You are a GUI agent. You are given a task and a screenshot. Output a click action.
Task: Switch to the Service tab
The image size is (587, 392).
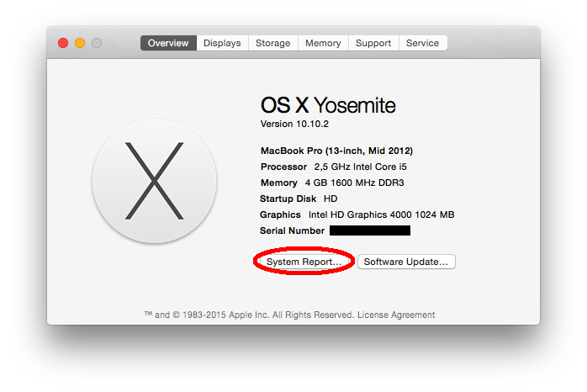point(422,43)
